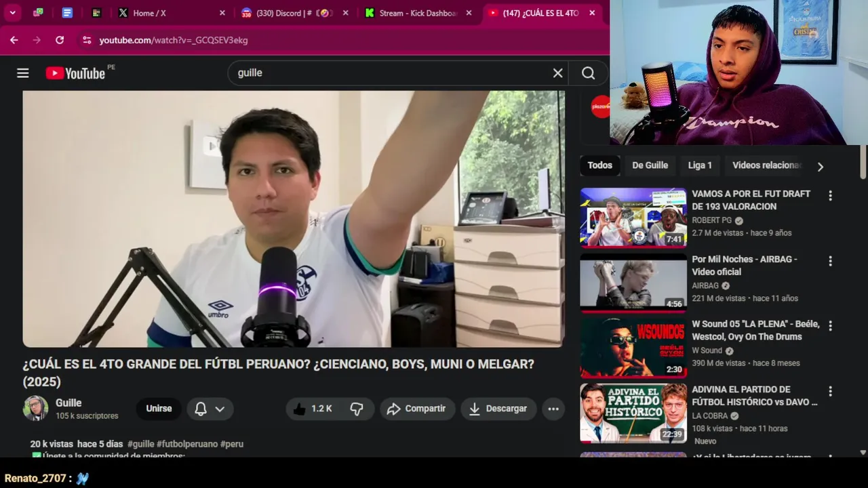Viewport: 868px width, 488px height.
Task: Open the third pinned dark tab icon
Action: point(96,13)
